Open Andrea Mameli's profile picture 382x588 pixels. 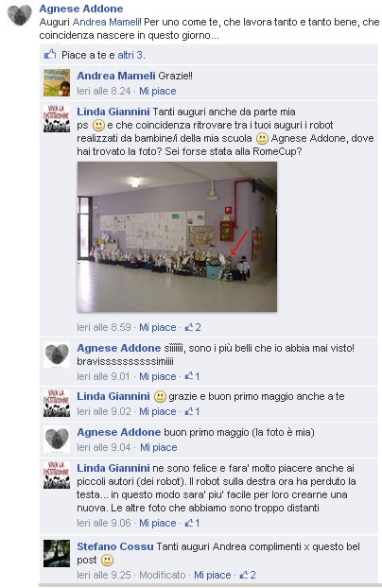click(57, 82)
